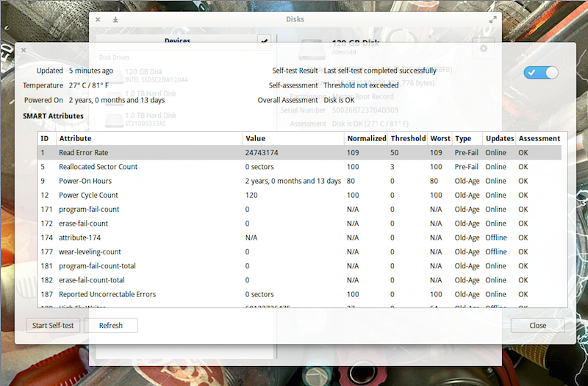Sort by the Value column header
This screenshot has width=588, height=386.
point(293,138)
